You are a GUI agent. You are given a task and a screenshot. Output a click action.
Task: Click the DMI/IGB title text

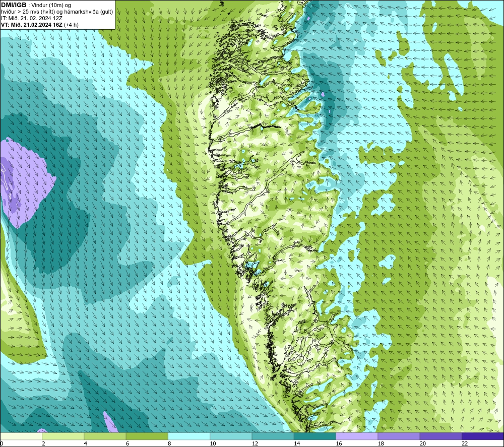(14, 5)
